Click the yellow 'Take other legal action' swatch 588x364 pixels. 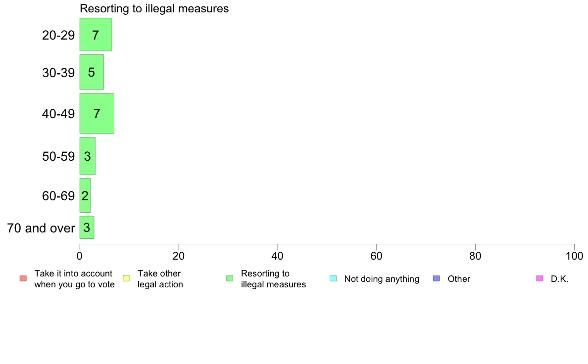point(126,278)
